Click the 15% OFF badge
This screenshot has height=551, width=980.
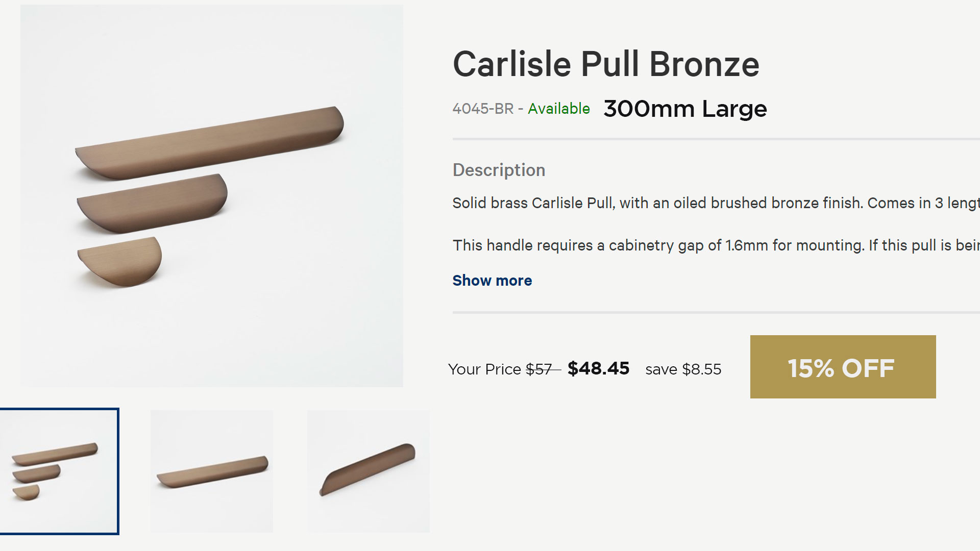[843, 367]
